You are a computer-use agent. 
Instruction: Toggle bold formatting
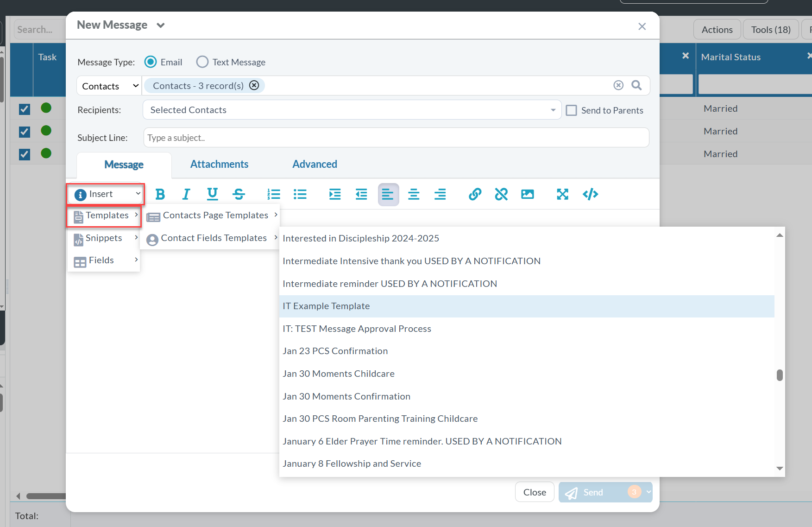coord(159,194)
